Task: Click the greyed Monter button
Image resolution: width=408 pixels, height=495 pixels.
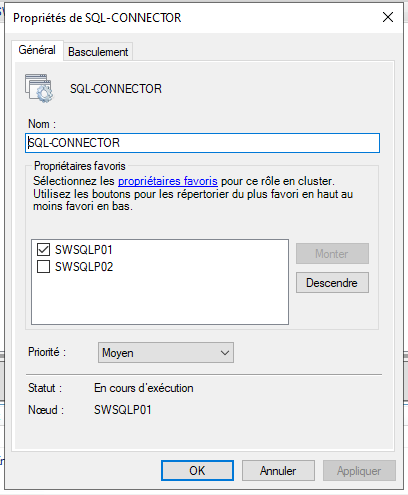Action: (x=332, y=254)
